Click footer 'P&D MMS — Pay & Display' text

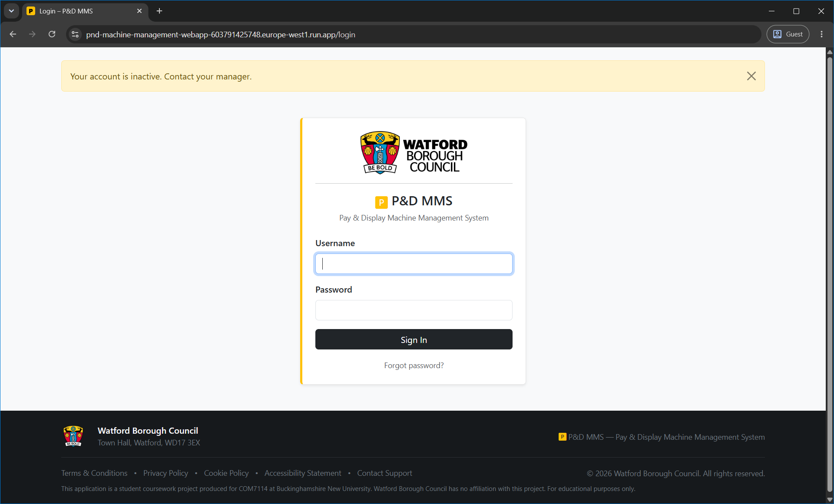pyautogui.click(x=666, y=437)
